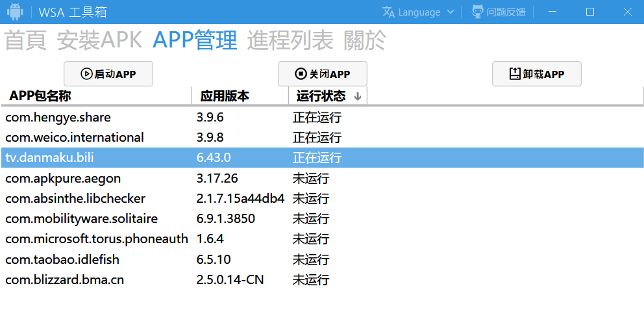The image size is (644, 323).
Task: Click the translate icon beside Language
Action: click(x=388, y=12)
